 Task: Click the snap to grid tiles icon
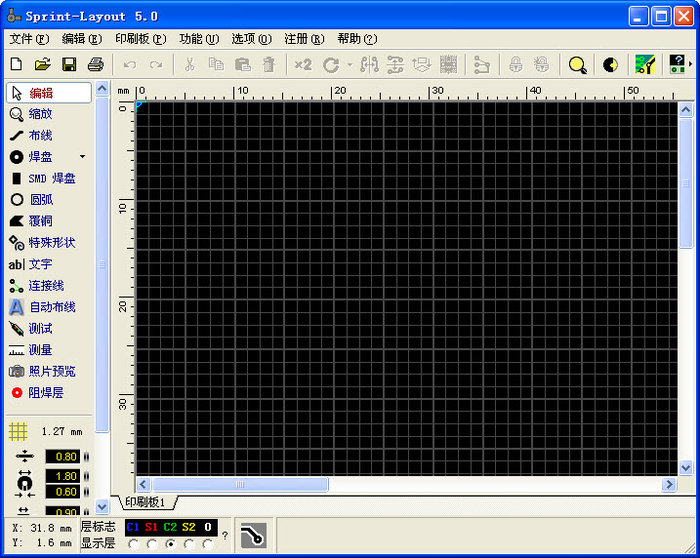pyautogui.click(x=449, y=65)
